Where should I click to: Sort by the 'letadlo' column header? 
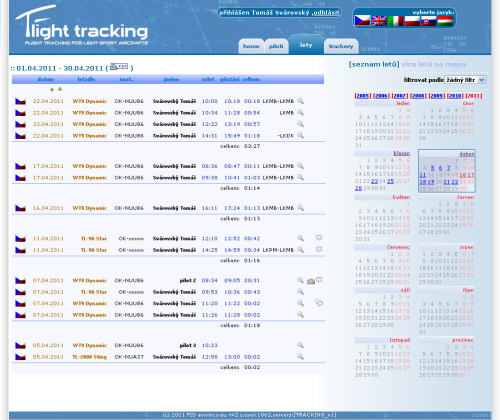[86, 79]
